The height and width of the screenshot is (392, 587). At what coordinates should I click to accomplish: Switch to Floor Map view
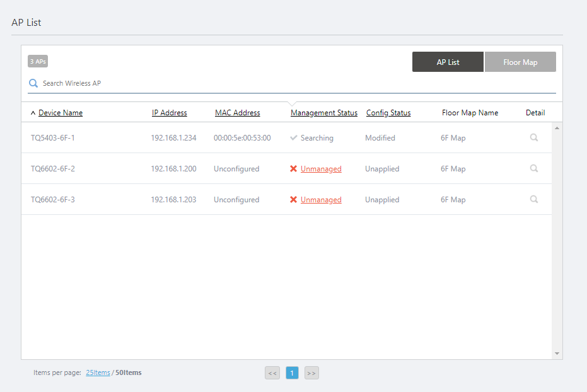[520, 62]
